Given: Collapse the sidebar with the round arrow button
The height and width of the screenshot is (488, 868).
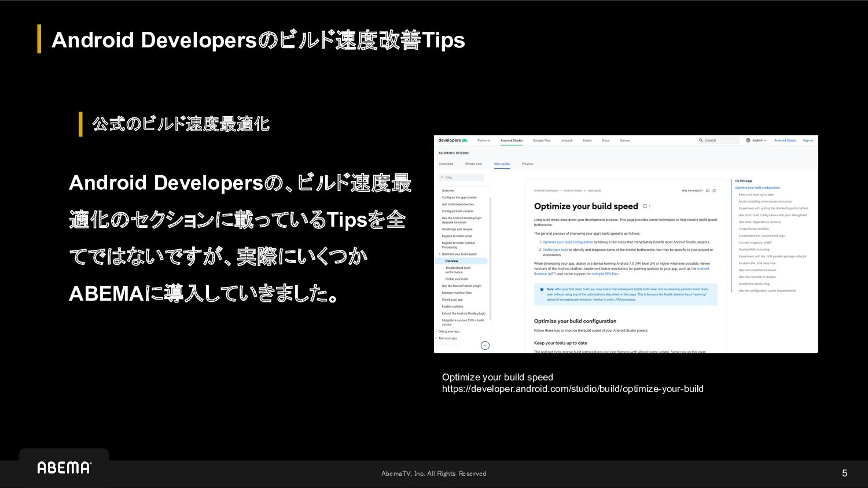Looking at the screenshot, I should [x=485, y=345].
